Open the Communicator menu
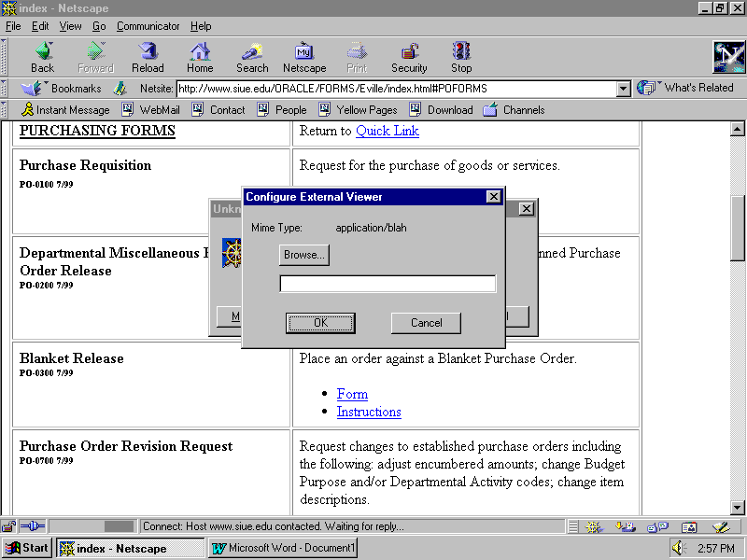 click(x=148, y=26)
